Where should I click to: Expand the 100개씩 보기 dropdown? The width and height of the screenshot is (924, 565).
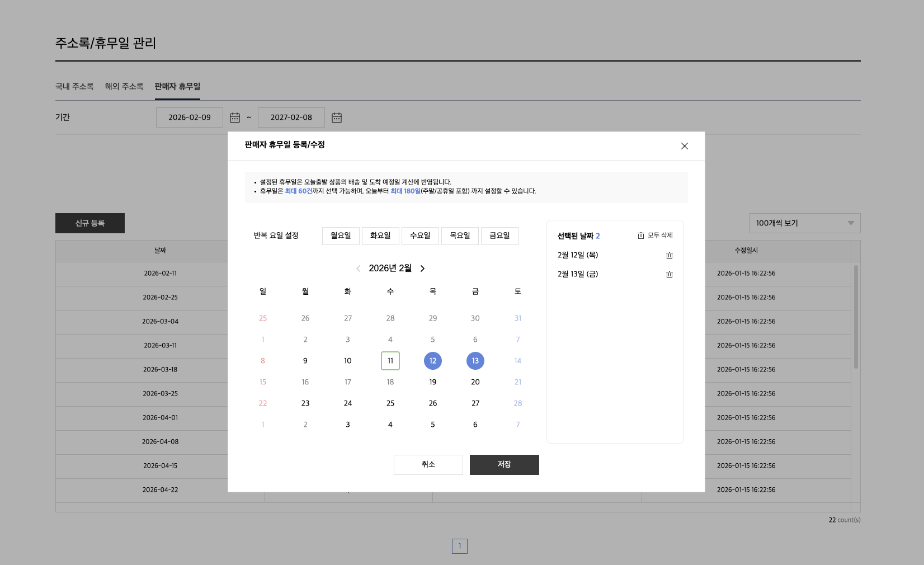tap(804, 223)
